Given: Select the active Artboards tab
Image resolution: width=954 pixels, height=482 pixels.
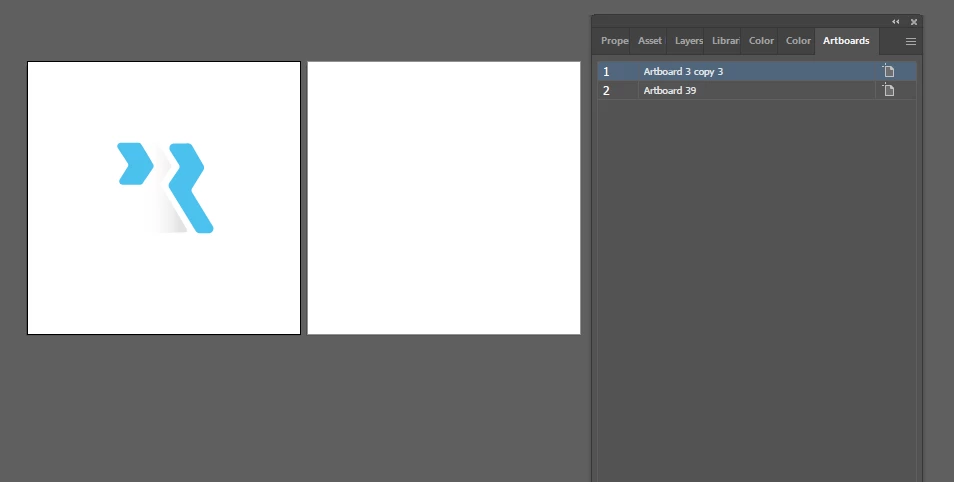Looking at the screenshot, I should pos(846,41).
